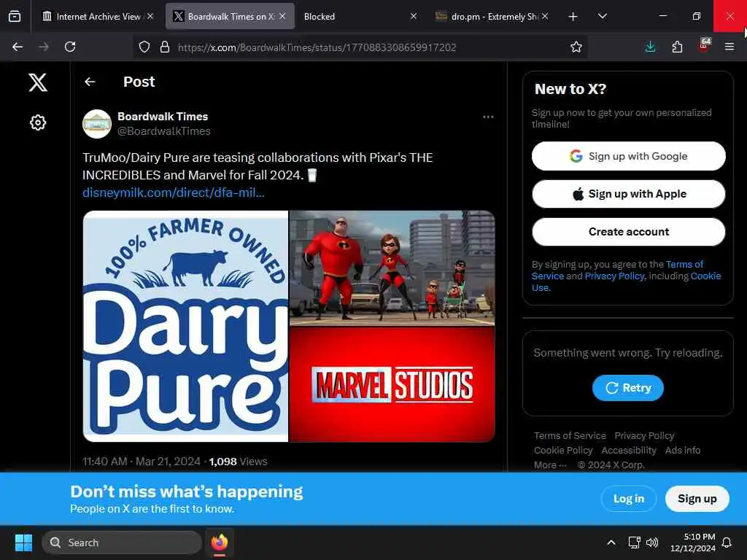The image size is (747, 560).
Task: Open The Incredibles family image
Action: (x=392, y=268)
